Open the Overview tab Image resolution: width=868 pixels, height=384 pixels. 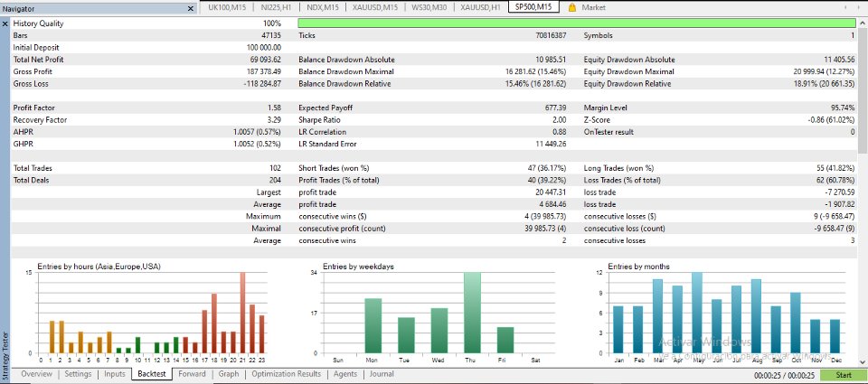(x=36, y=374)
